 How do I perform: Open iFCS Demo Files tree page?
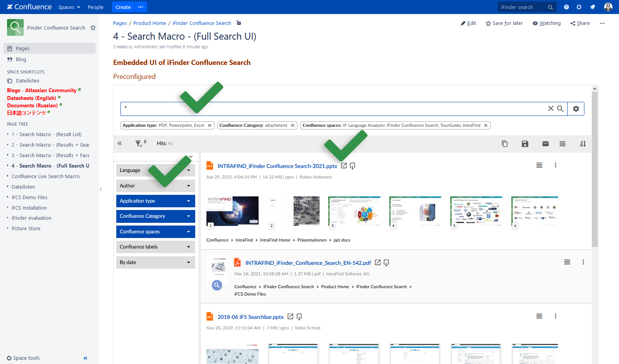(30, 198)
